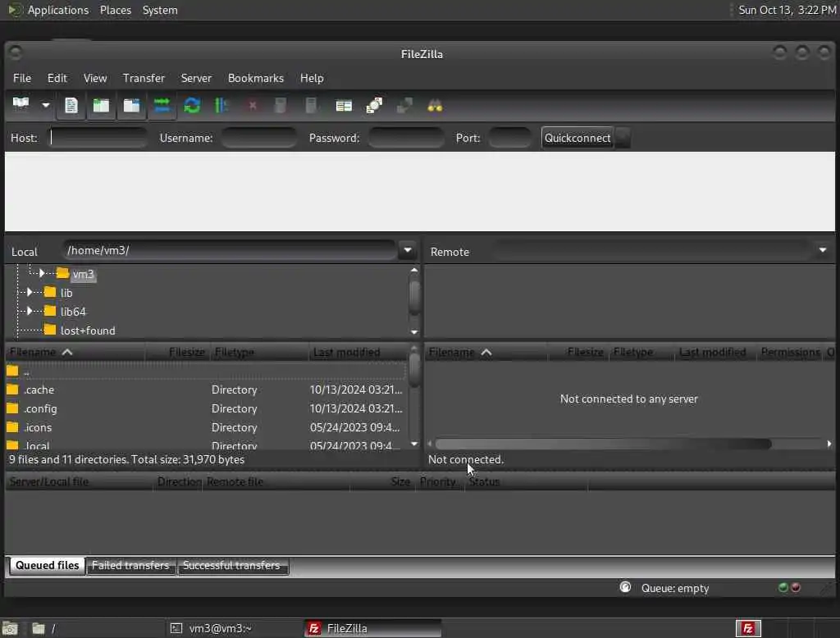Select the .cache folder row
This screenshot has height=638, width=840.
pos(206,390)
